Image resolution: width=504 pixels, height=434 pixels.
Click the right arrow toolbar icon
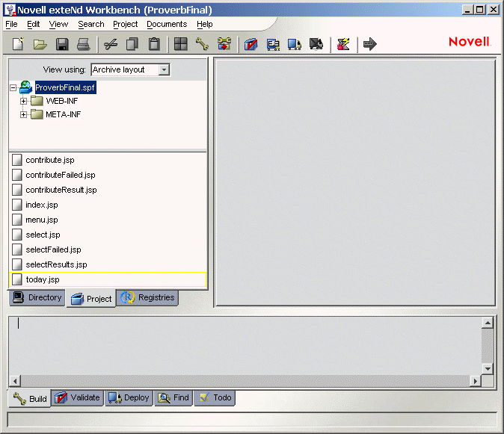click(369, 45)
